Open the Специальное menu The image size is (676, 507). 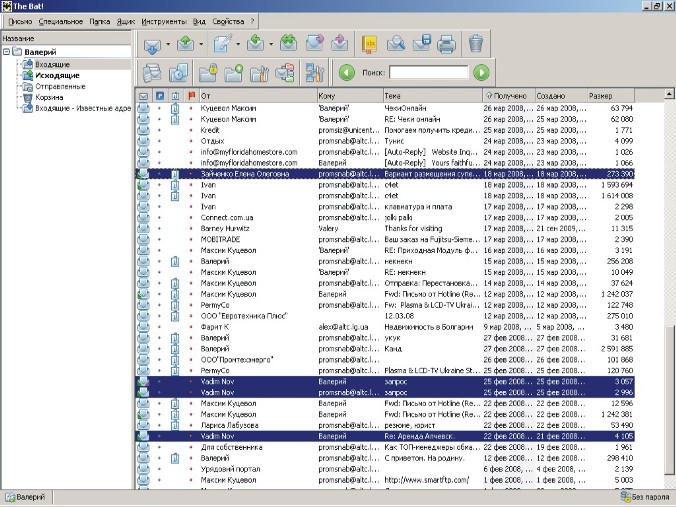61,22
